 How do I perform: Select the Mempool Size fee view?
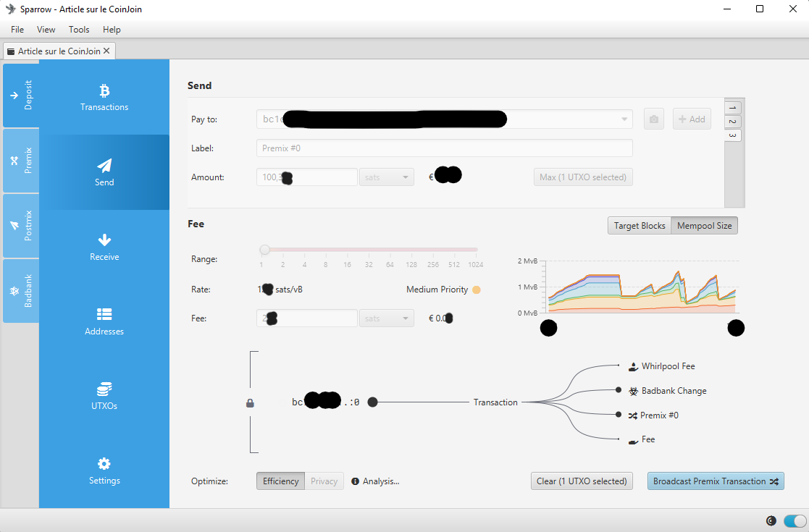704,226
